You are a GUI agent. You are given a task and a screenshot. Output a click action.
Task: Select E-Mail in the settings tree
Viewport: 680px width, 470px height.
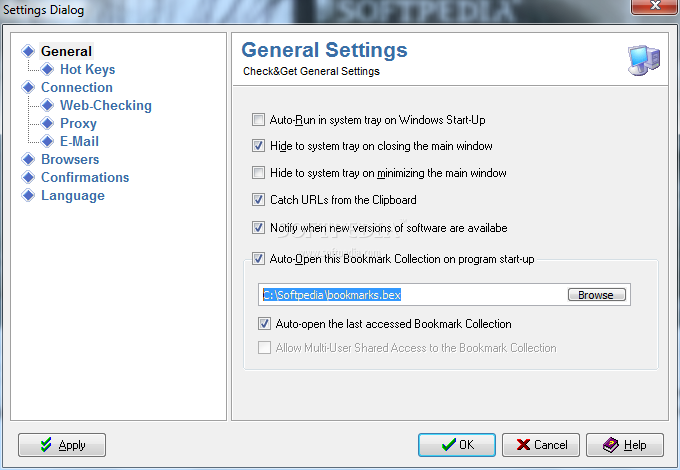[x=79, y=141]
